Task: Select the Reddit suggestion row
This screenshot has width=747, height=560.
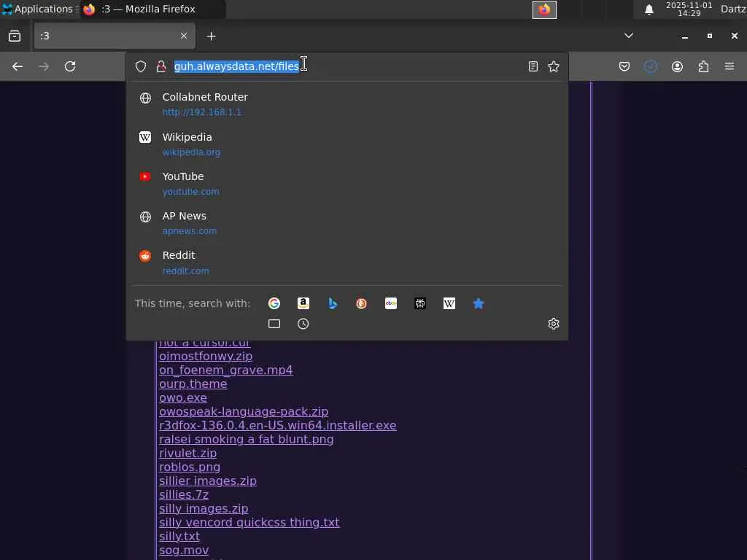Action: 347,262
